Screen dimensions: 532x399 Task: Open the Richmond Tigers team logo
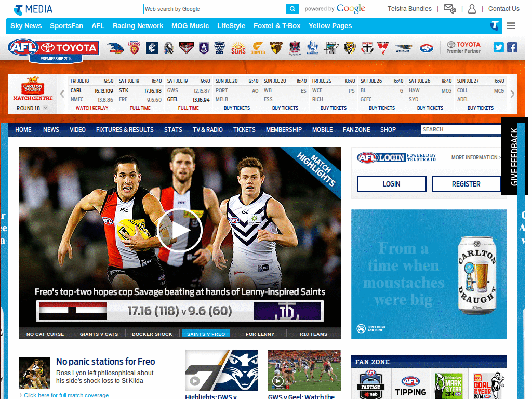point(350,48)
